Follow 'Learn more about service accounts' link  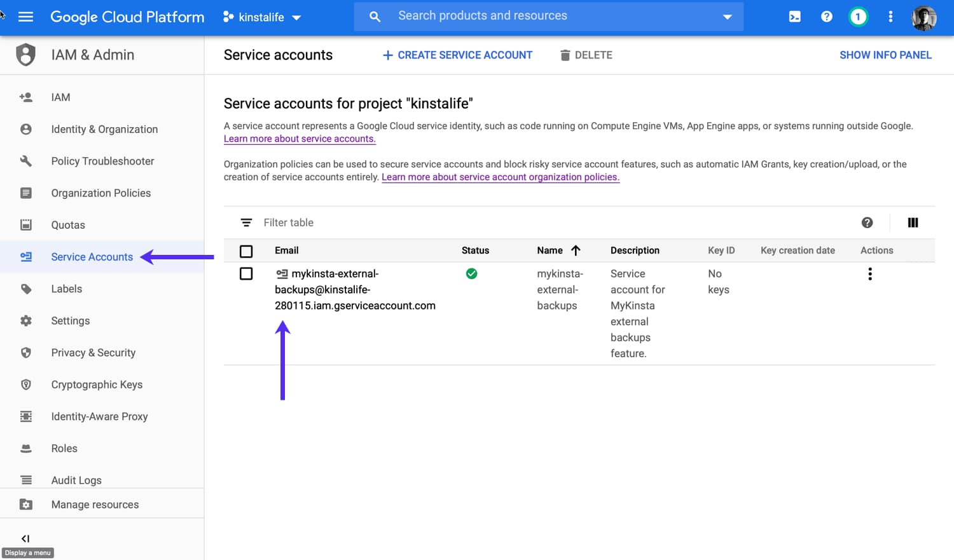click(300, 139)
